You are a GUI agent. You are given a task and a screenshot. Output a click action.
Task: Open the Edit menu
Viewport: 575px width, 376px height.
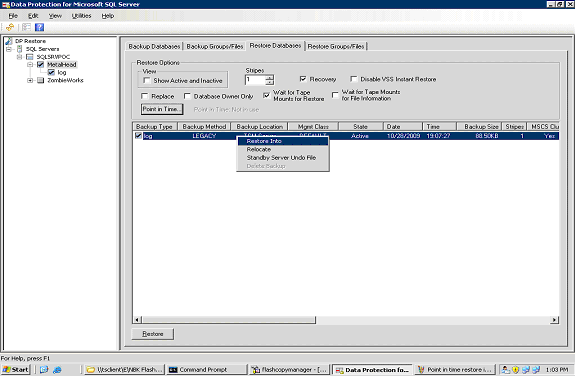(33, 16)
